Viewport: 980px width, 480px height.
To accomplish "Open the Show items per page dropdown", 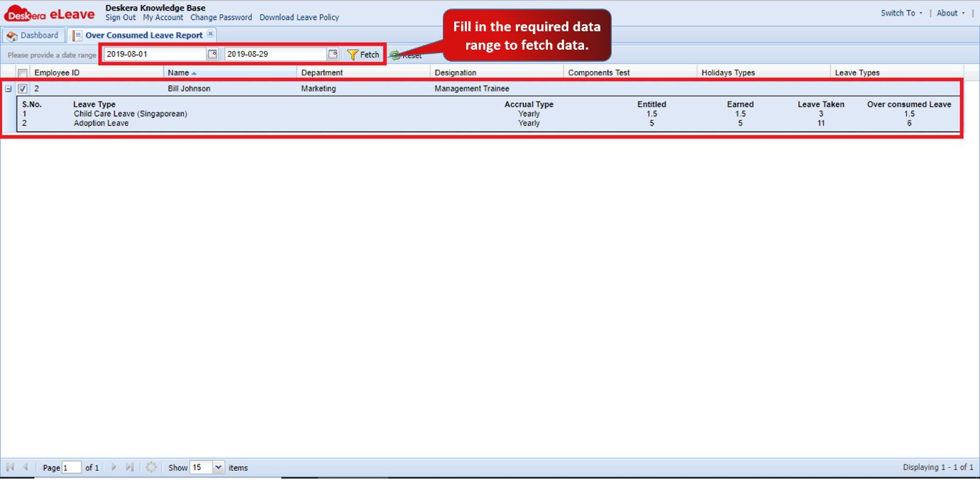I will click(x=218, y=467).
